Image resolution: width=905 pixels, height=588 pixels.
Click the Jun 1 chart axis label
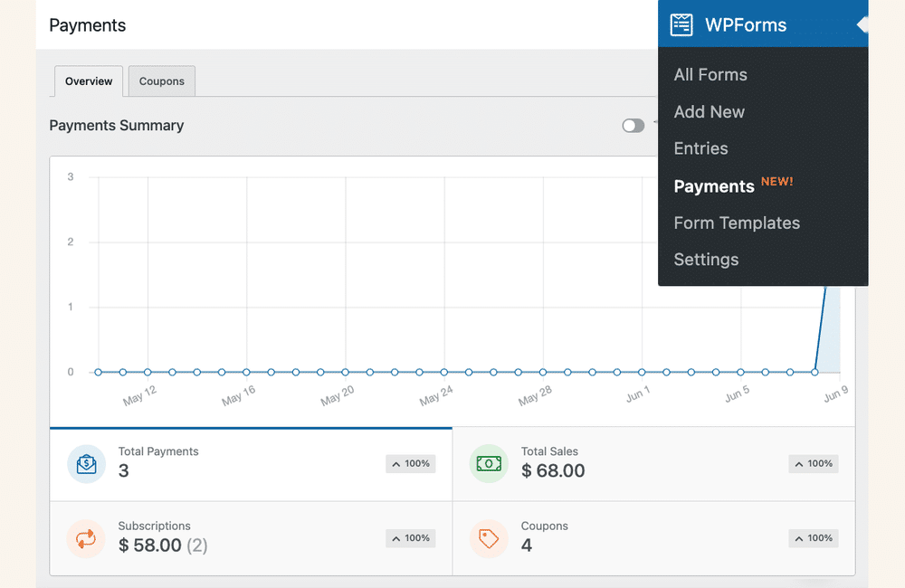tap(638, 394)
